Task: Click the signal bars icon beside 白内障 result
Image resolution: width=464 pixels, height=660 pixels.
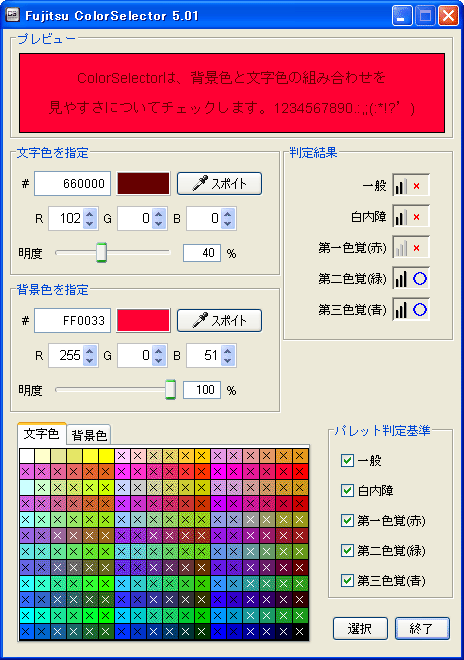Action: 401,217
